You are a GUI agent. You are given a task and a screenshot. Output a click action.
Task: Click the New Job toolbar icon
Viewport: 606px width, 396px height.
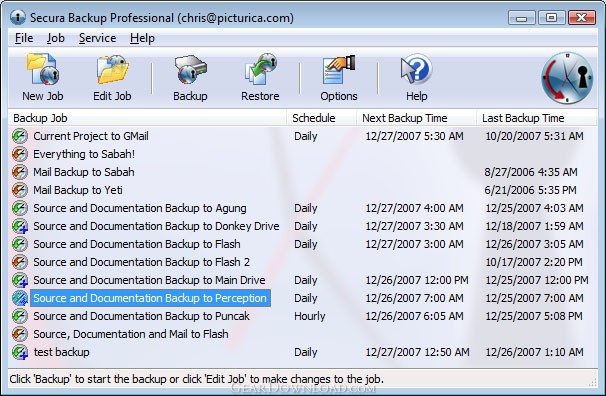(x=43, y=70)
